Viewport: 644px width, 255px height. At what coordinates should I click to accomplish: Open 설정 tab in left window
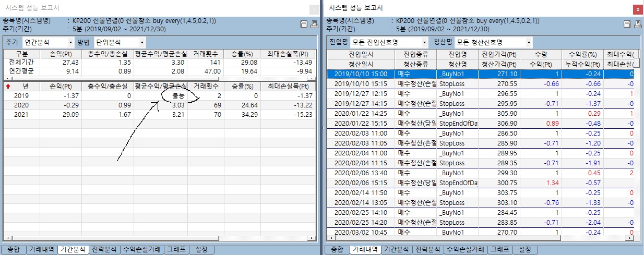click(x=201, y=250)
